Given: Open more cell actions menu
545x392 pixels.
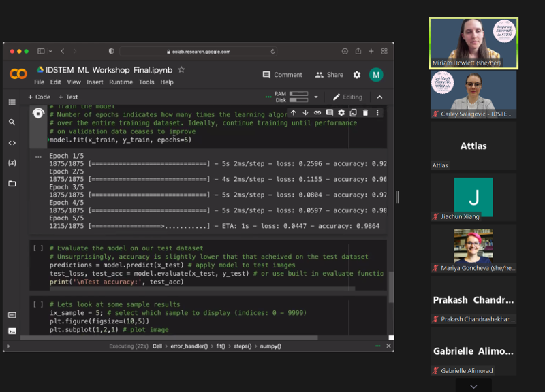Looking at the screenshot, I should [x=377, y=112].
